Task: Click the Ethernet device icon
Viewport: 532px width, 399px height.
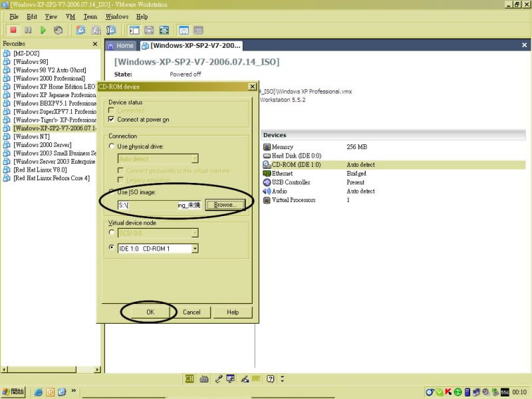Action: (x=267, y=174)
